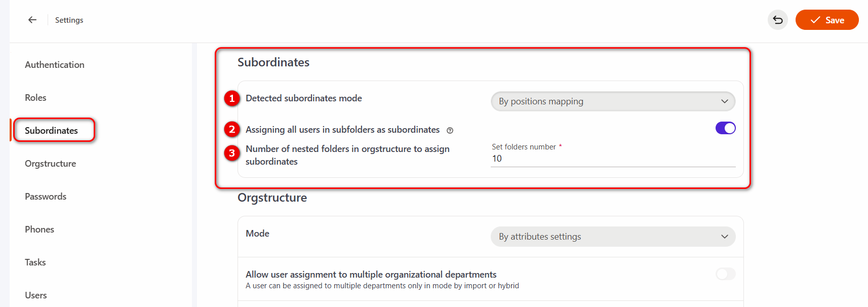Open Detected subordinates mode dropdown
This screenshot has width=868, height=307.
click(613, 101)
